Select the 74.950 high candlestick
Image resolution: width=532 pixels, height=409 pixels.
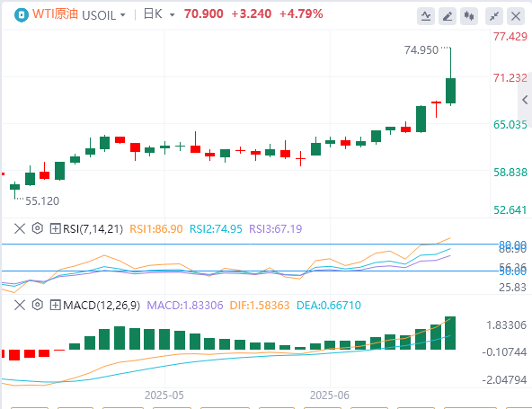click(x=450, y=76)
